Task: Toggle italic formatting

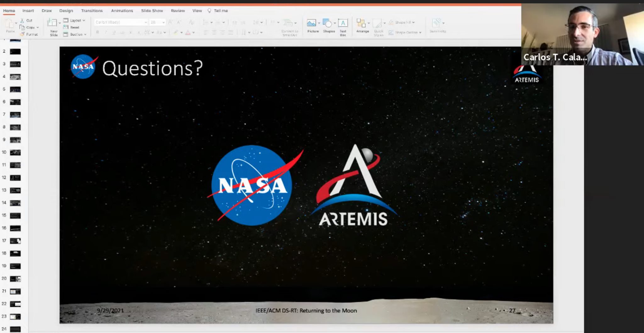Action: tap(106, 32)
